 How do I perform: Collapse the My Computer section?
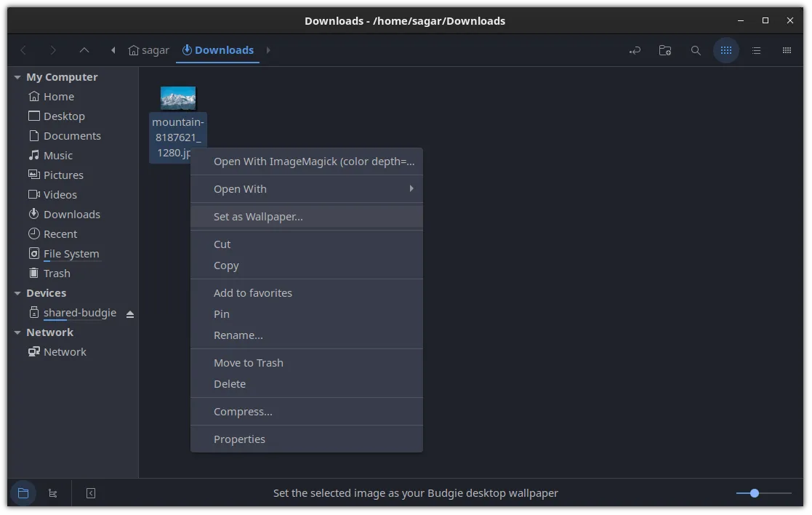click(17, 77)
